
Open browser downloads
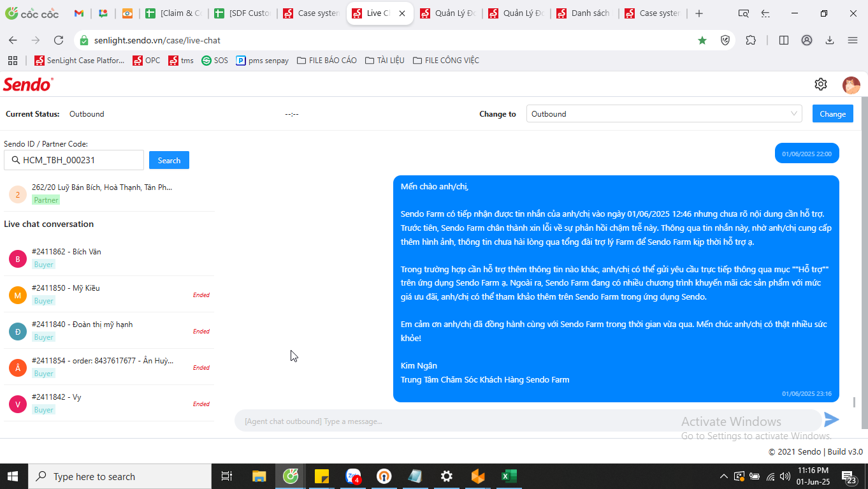(x=830, y=40)
